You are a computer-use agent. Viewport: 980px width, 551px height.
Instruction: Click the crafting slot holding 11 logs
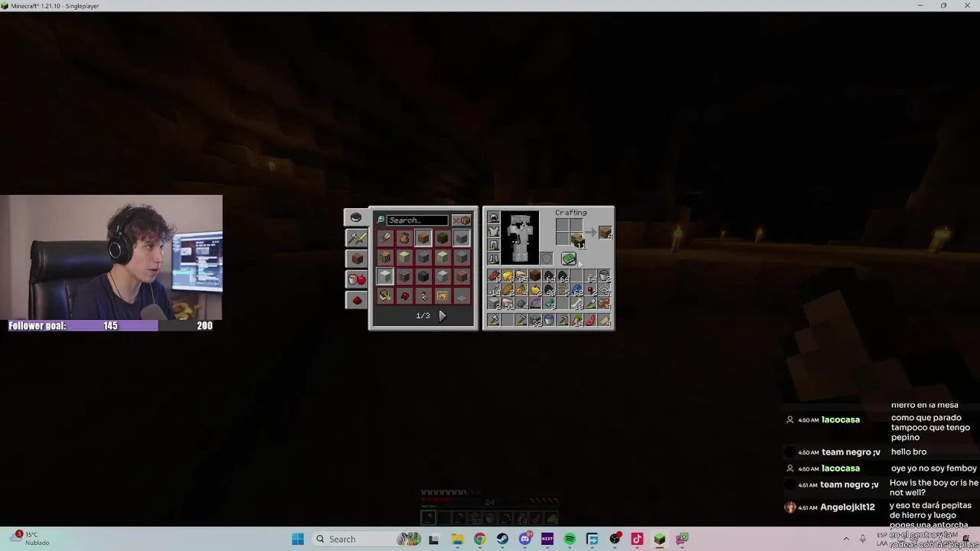click(x=577, y=239)
